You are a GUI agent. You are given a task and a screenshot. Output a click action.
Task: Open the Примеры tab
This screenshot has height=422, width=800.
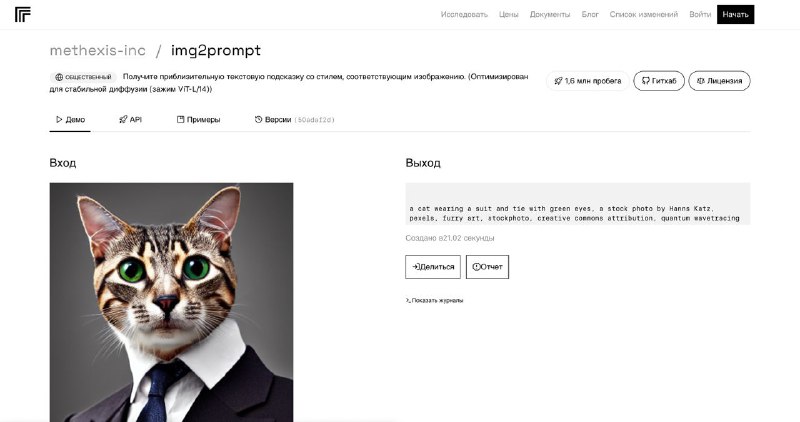point(198,119)
